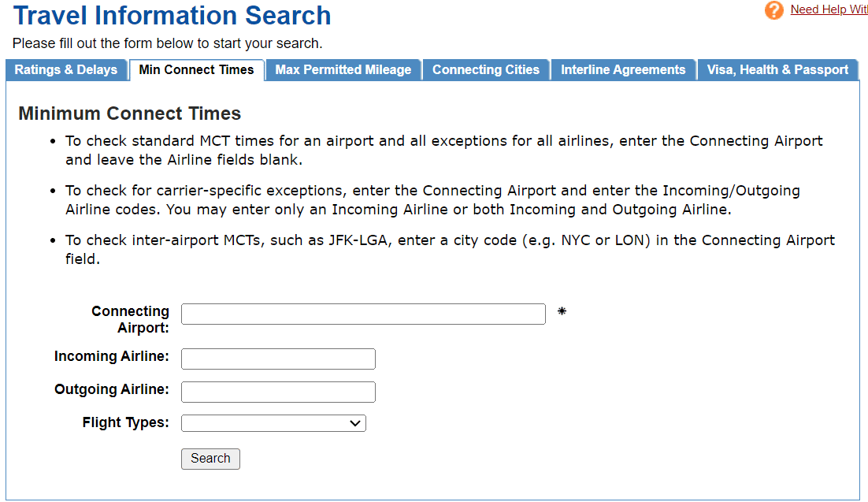Image resolution: width=868 pixels, height=502 pixels.
Task: Switch to the Interline Agreements tab
Action: click(623, 70)
